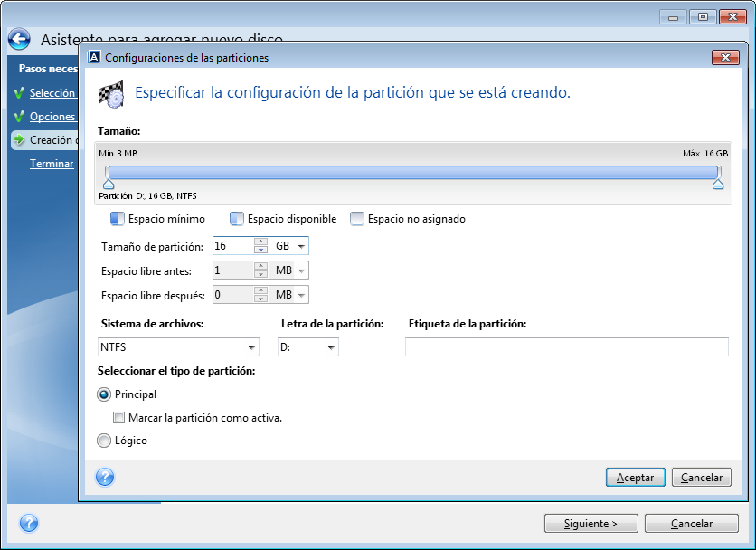756x550 pixels.
Task: Click the Acronis logo in dialog title bar
Action: [94, 57]
